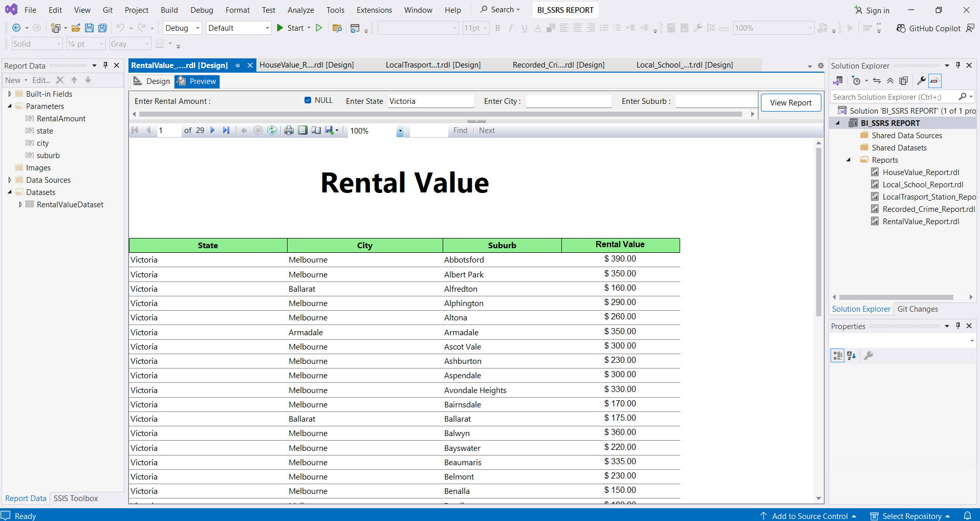This screenshot has height=521, width=980.
Task: Collapse all in Solution Explorer toolbar
Action: [890, 81]
